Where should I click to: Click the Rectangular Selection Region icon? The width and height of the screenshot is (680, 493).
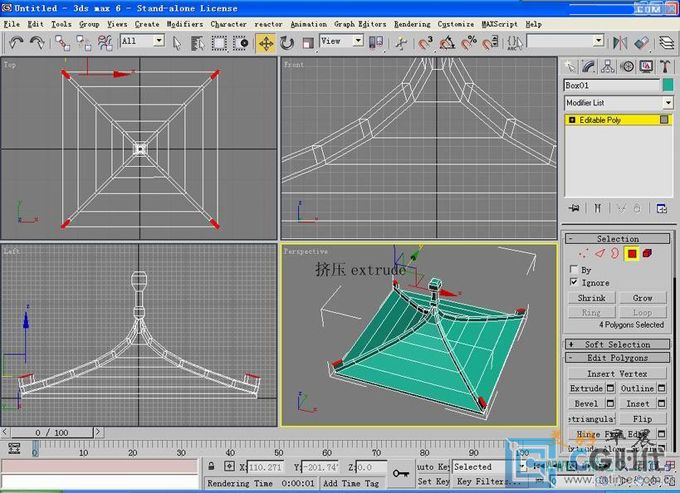[219, 43]
